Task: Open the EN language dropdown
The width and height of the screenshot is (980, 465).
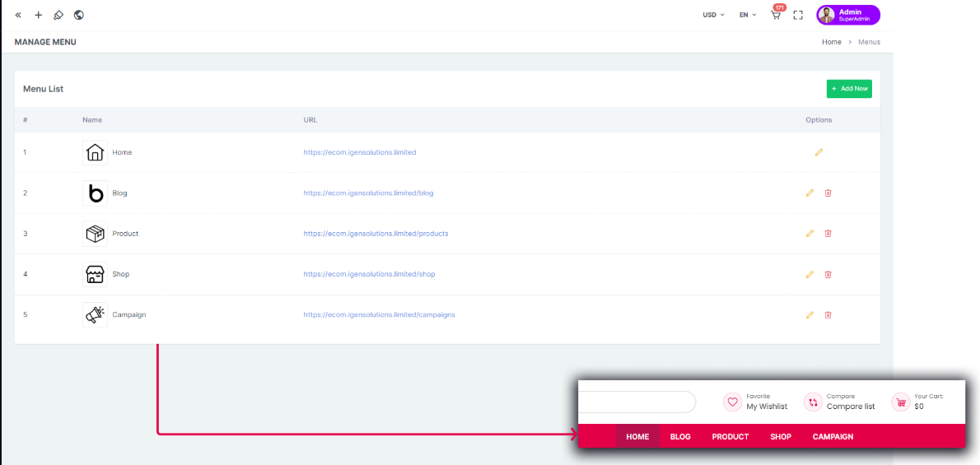Action: [x=748, y=15]
